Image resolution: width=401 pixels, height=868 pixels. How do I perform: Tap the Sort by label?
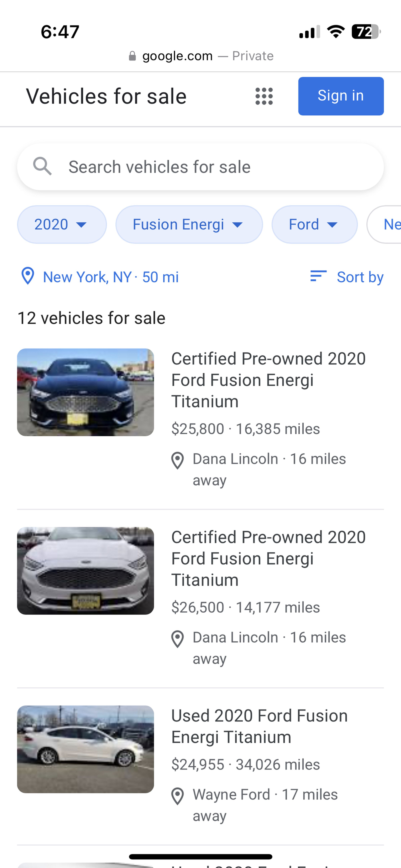(360, 277)
